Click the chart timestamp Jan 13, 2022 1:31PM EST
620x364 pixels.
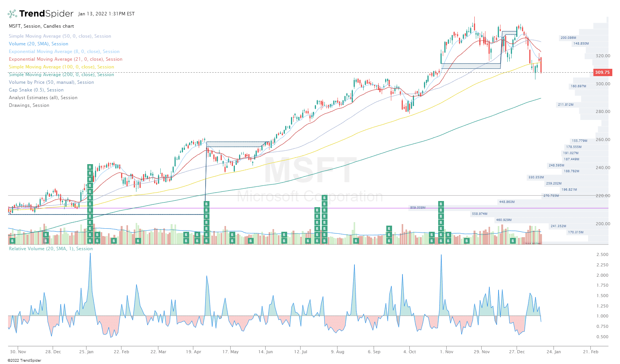(106, 14)
